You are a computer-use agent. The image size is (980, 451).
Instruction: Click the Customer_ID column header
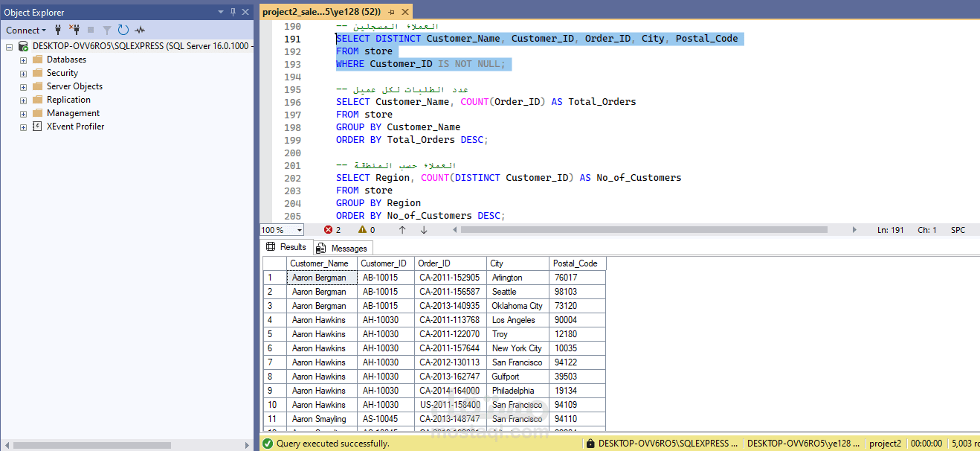pos(386,263)
